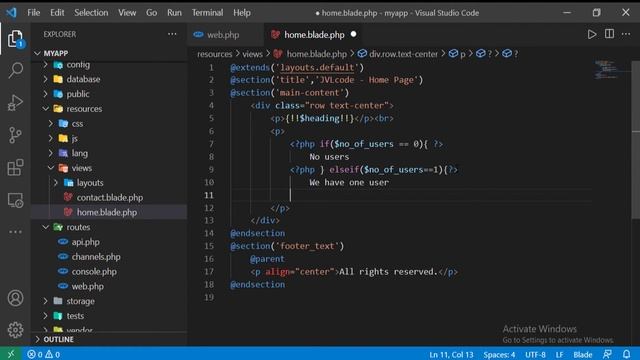Split the editor to the right

(609, 34)
